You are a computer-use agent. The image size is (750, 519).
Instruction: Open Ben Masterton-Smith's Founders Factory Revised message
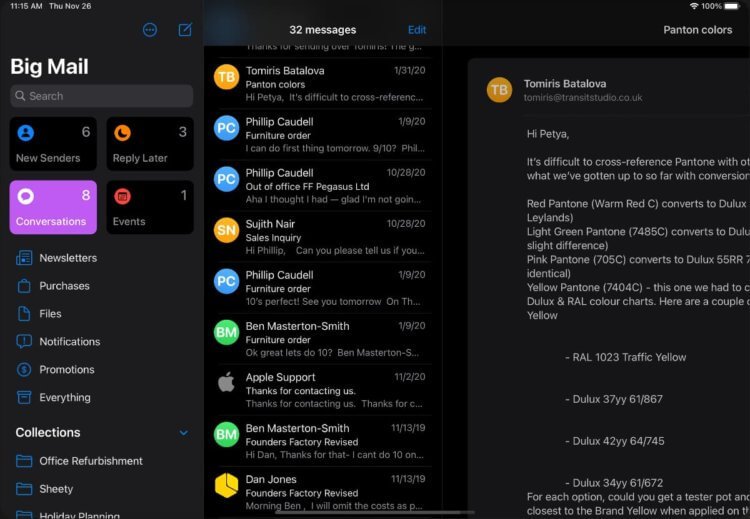(x=322, y=442)
